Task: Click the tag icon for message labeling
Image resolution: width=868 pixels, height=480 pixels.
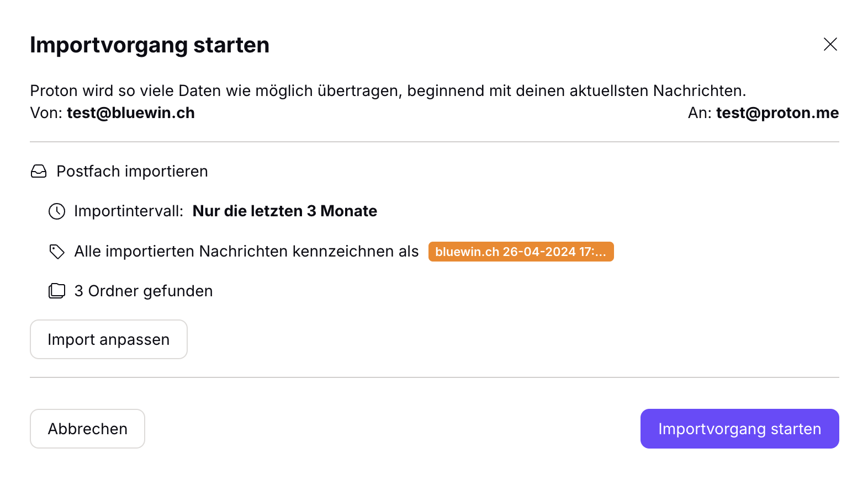Action: (x=57, y=252)
